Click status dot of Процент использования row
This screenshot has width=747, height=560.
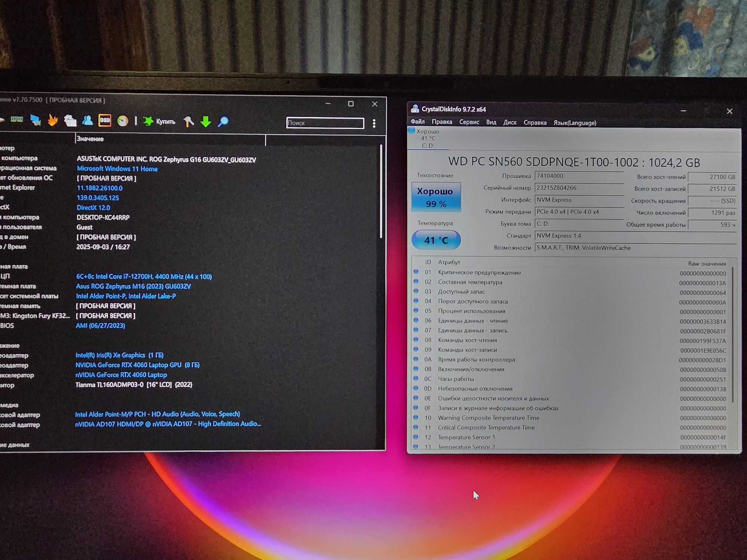(416, 311)
